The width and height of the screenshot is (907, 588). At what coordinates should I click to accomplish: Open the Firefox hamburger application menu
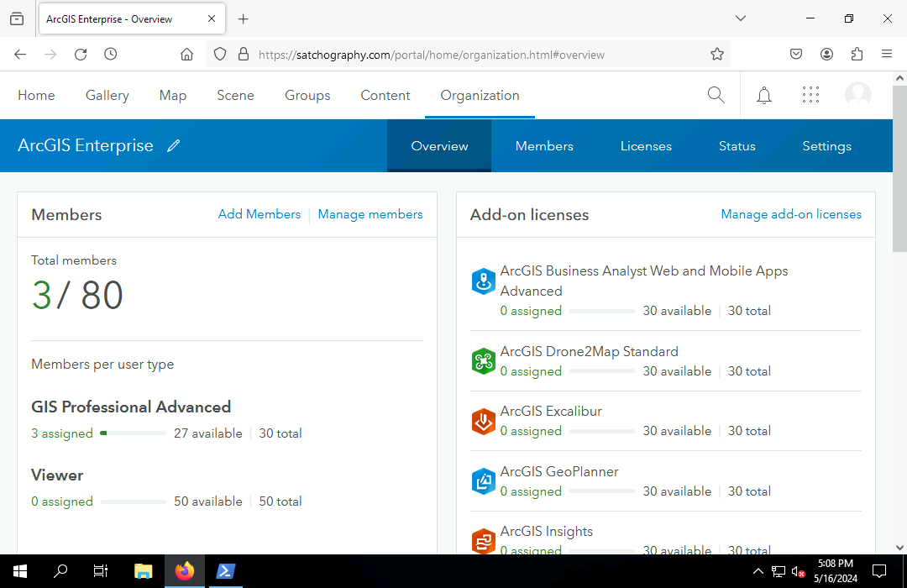pos(887,55)
